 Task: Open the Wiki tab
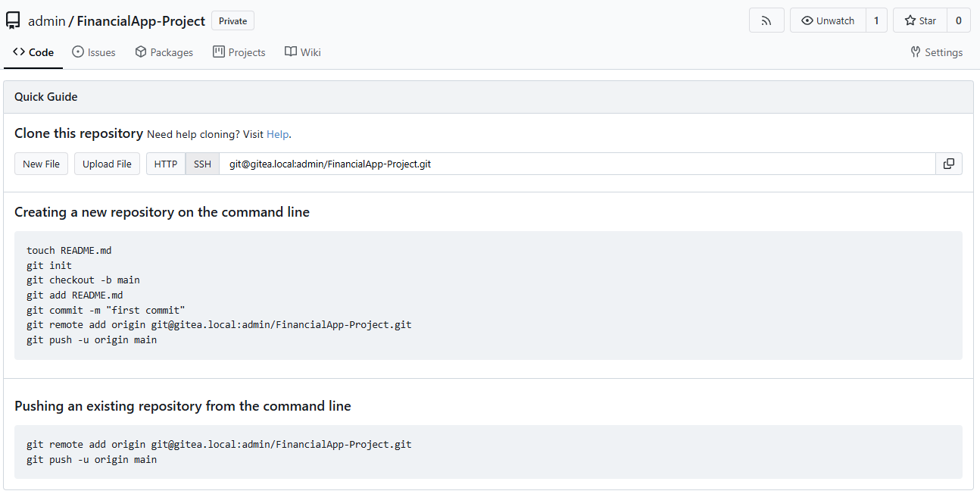click(302, 52)
